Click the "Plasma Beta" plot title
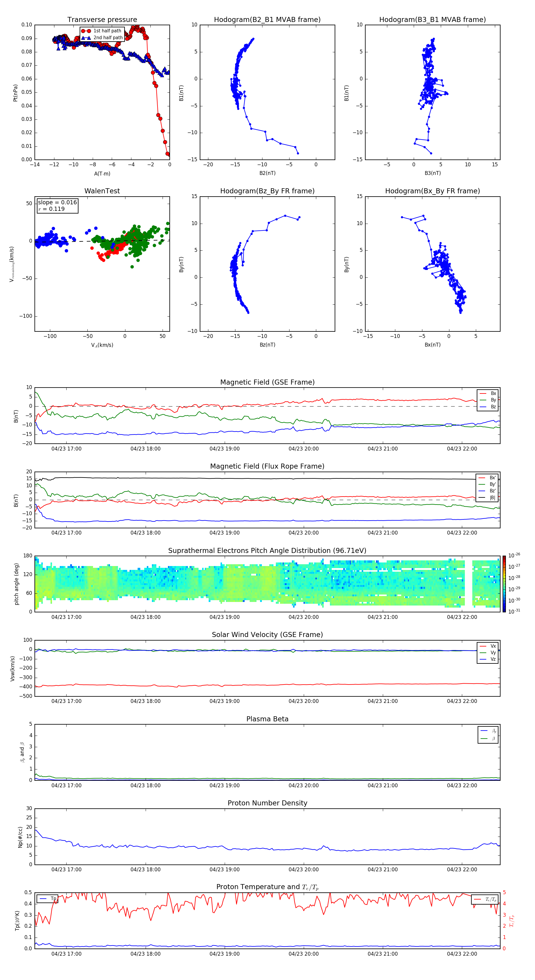535x980 pixels. point(267,719)
